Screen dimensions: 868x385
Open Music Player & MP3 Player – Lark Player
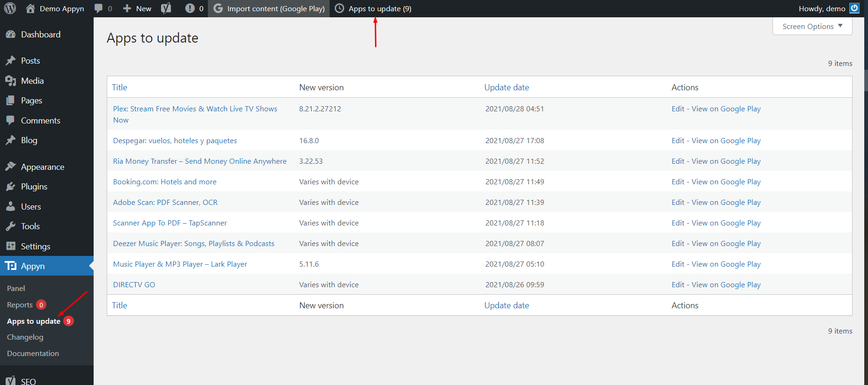[x=180, y=264]
